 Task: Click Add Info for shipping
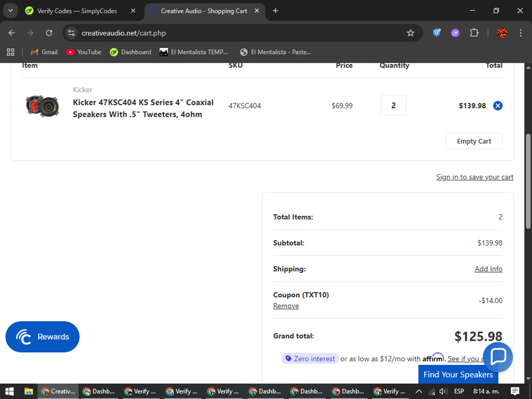(488, 269)
